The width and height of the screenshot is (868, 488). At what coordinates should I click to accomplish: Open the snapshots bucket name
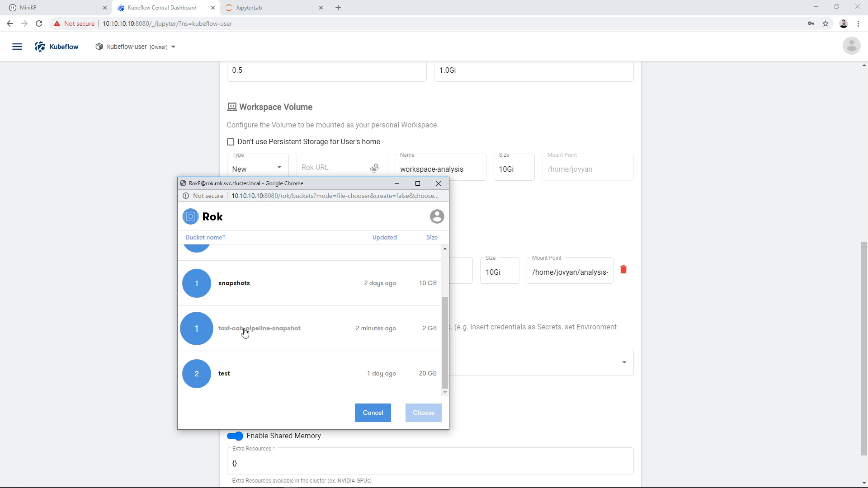[x=234, y=283]
